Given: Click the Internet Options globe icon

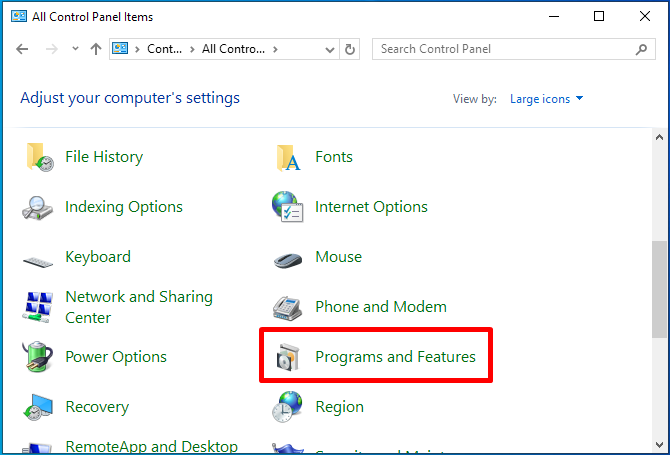Looking at the screenshot, I should (288, 207).
